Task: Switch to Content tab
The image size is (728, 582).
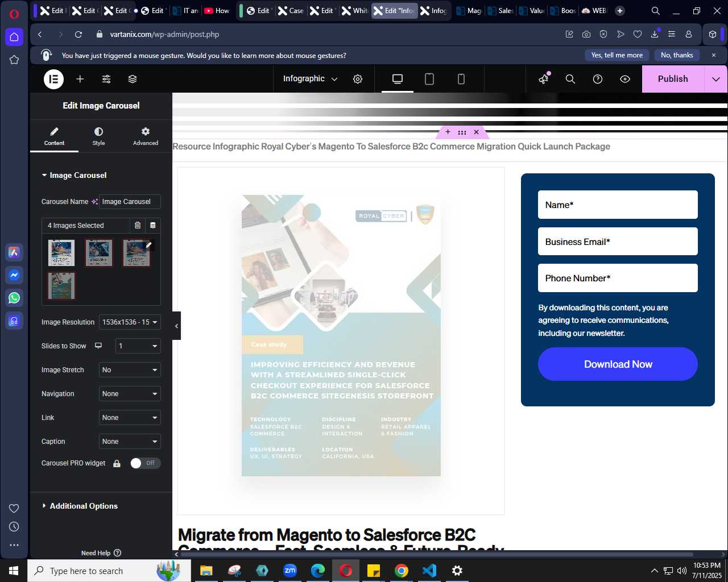Action: click(54, 136)
